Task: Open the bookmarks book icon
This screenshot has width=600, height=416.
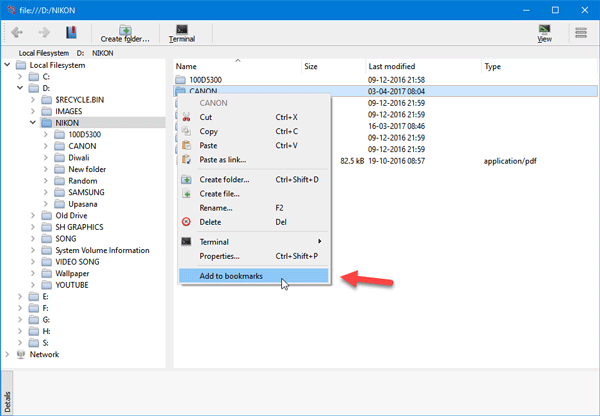Action: pyautogui.click(x=71, y=32)
